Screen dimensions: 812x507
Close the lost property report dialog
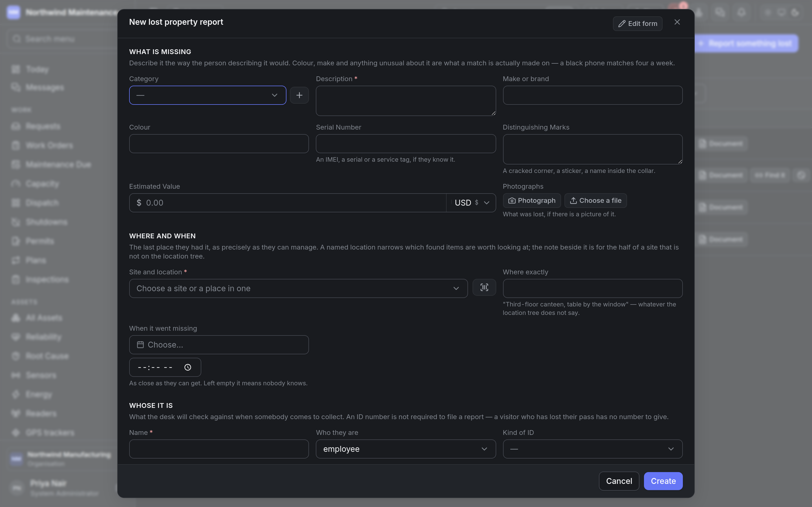coord(677,22)
